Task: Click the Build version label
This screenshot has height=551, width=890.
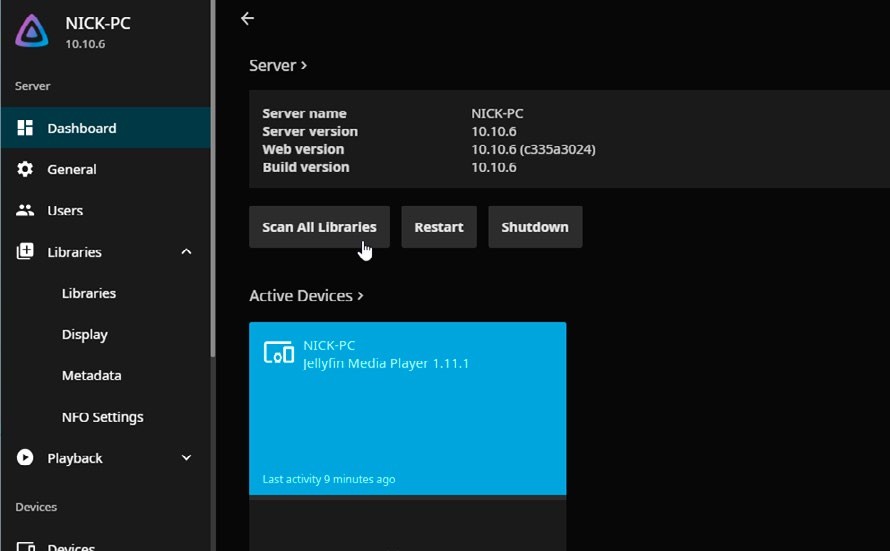Action: click(306, 167)
